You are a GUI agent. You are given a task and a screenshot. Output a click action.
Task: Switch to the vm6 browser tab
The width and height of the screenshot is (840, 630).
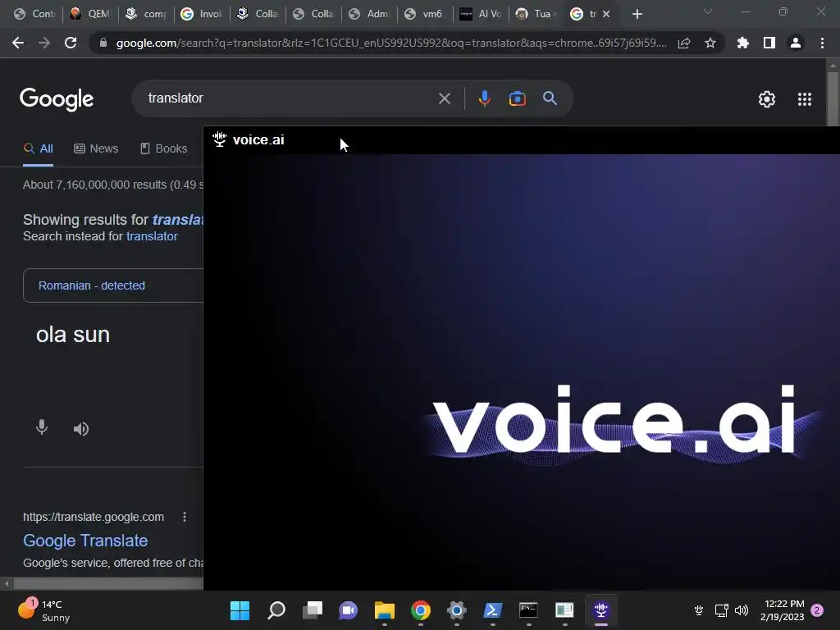[x=424, y=14]
